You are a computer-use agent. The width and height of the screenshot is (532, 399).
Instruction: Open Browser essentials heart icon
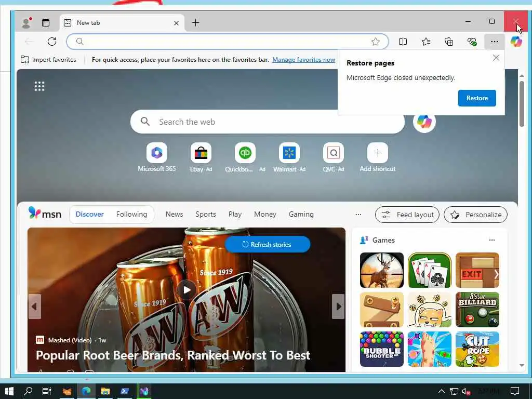point(472,42)
